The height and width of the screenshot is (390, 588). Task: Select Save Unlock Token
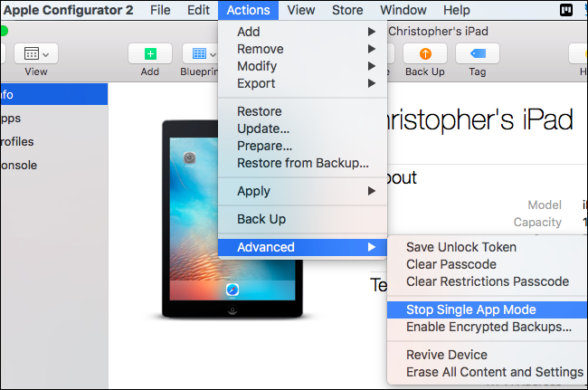[488, 247]
